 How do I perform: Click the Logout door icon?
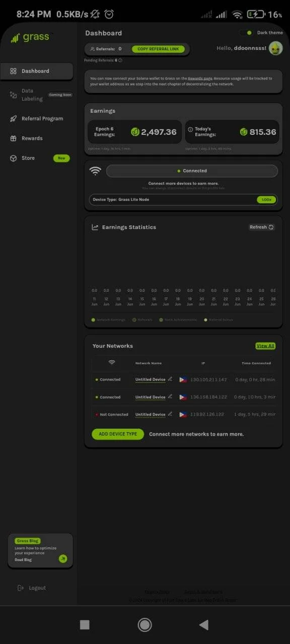point(21,588)
